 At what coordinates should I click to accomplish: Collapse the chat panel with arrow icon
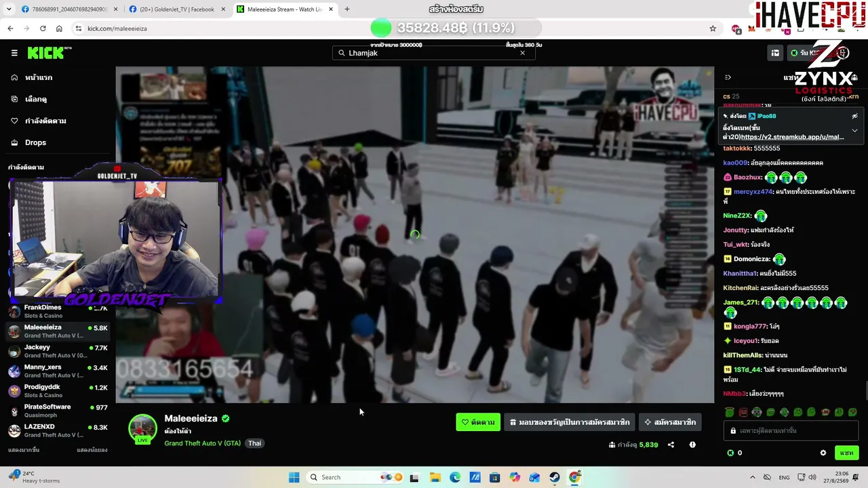[728, 77]
